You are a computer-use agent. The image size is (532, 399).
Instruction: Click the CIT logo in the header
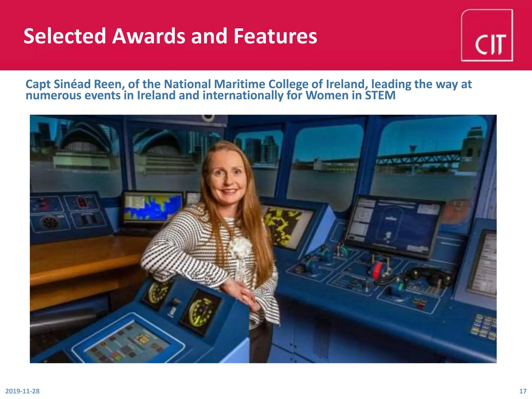tap(487, 35)
